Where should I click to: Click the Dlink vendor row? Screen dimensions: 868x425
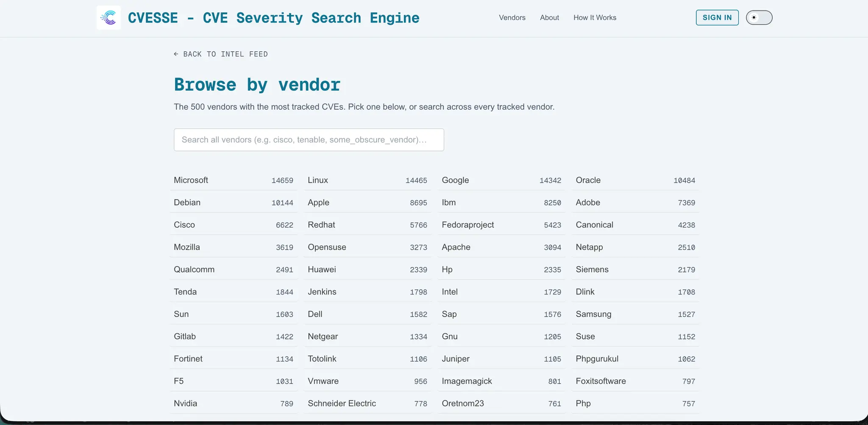635,292
